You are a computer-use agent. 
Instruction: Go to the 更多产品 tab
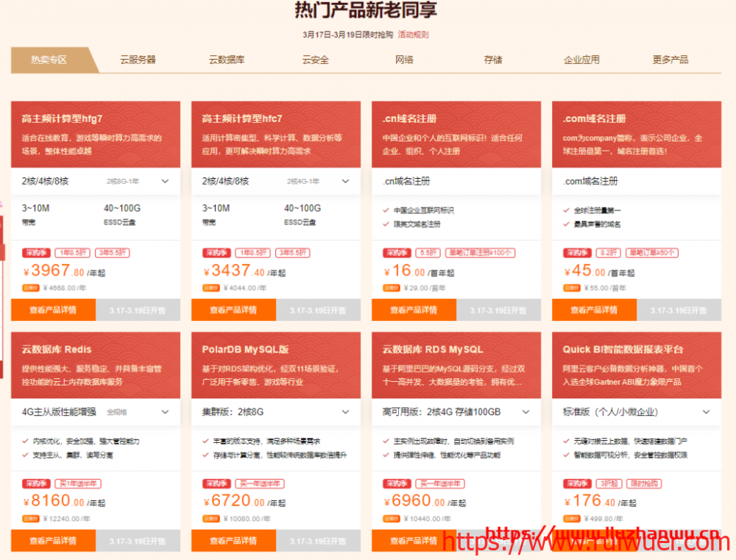[x=670, y=60]
